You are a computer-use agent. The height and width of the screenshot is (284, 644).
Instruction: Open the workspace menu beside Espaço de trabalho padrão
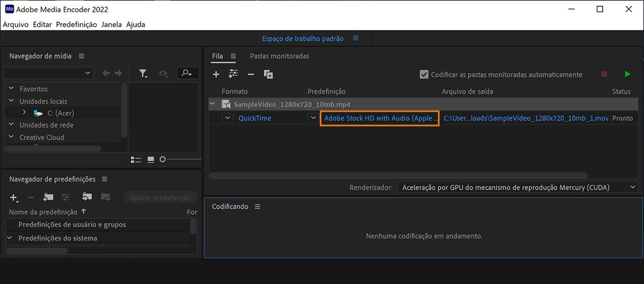(x=356, y=38)
